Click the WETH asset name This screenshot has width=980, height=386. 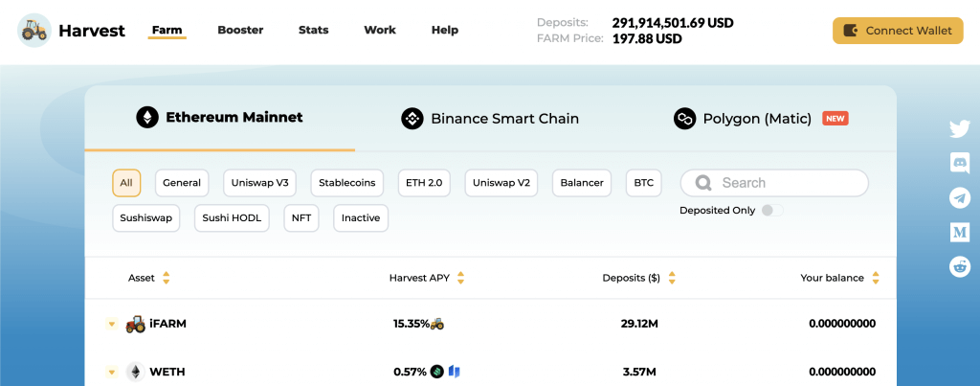point(167,372)
